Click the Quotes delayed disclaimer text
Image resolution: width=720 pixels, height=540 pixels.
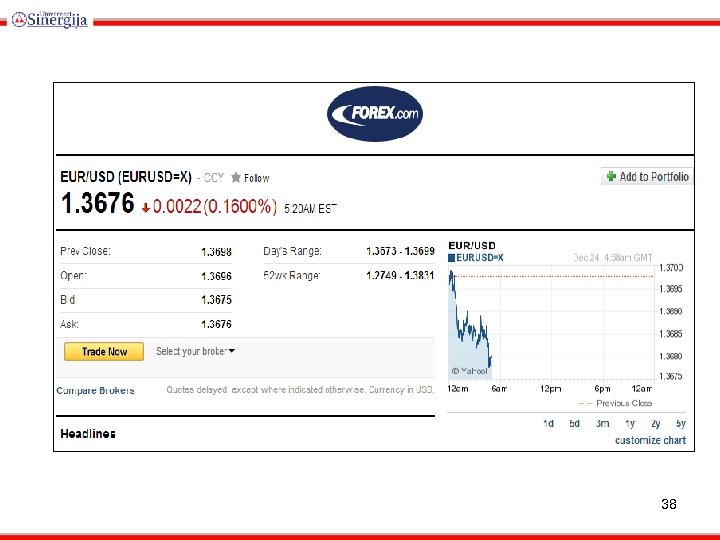300,390
